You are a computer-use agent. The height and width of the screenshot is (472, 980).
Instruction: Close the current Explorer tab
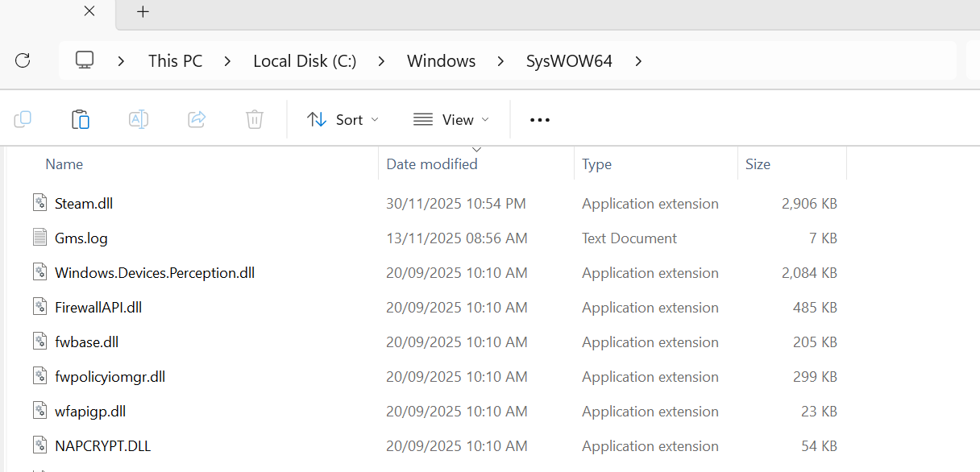coord(89,12)
